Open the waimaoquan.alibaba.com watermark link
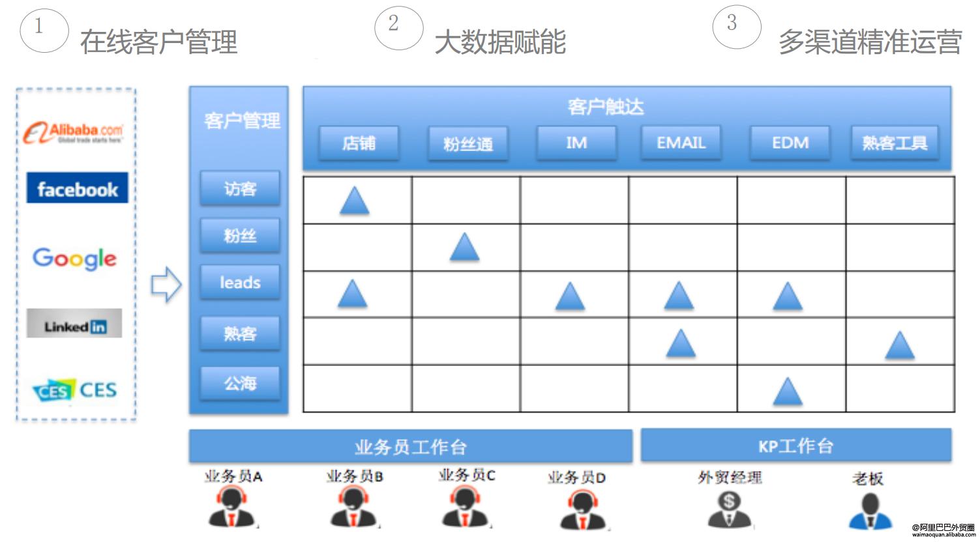The height and width of the screenshot is (542, 980). pyautogui.click(x=940, y=532)
